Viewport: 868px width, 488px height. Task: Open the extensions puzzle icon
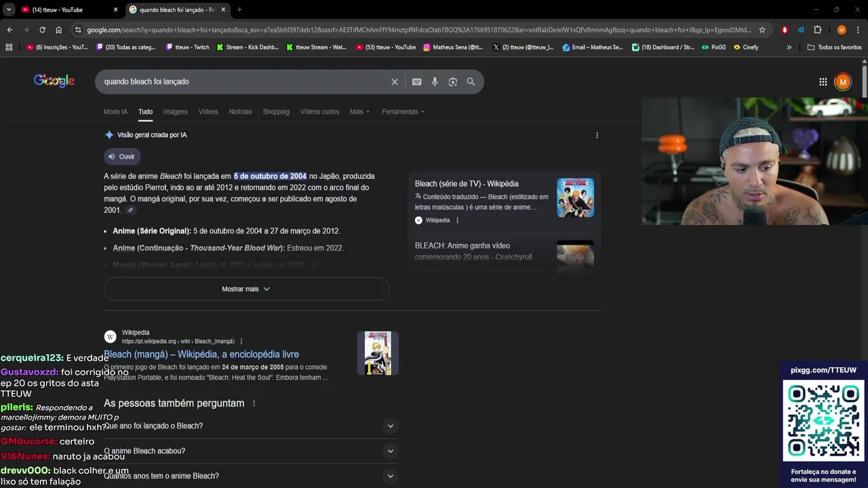click(817, 30)
